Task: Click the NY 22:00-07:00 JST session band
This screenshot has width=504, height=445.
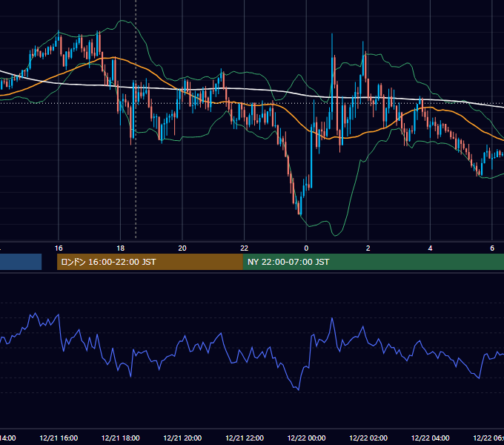Action: [373, 262]
